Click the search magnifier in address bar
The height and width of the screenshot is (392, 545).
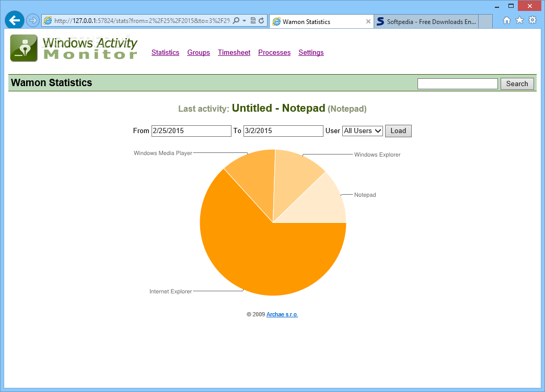point(236,20)
